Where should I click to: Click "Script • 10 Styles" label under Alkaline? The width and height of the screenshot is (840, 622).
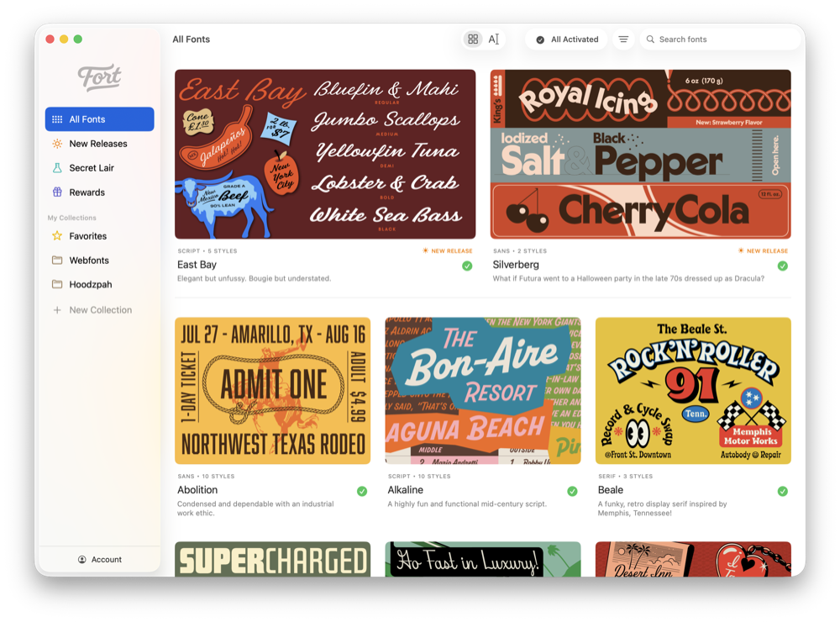[419, 476]
